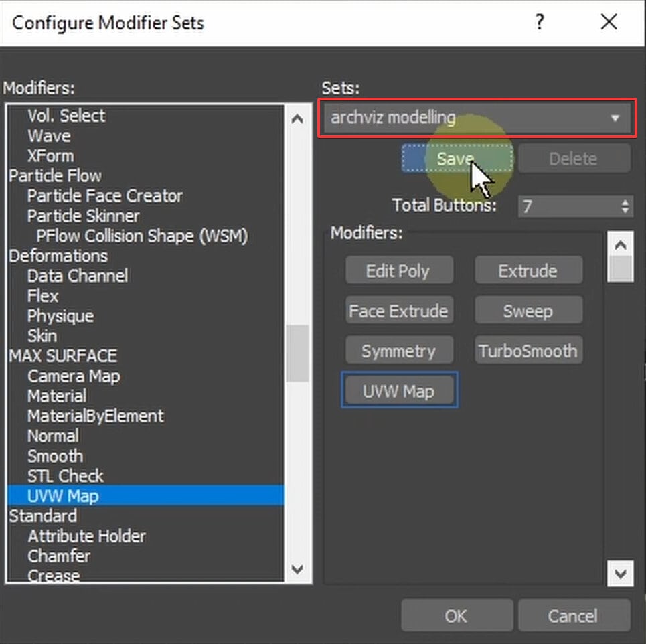
Task: Cancel the Configure Modifier Sets dialog
Action: 573,615
